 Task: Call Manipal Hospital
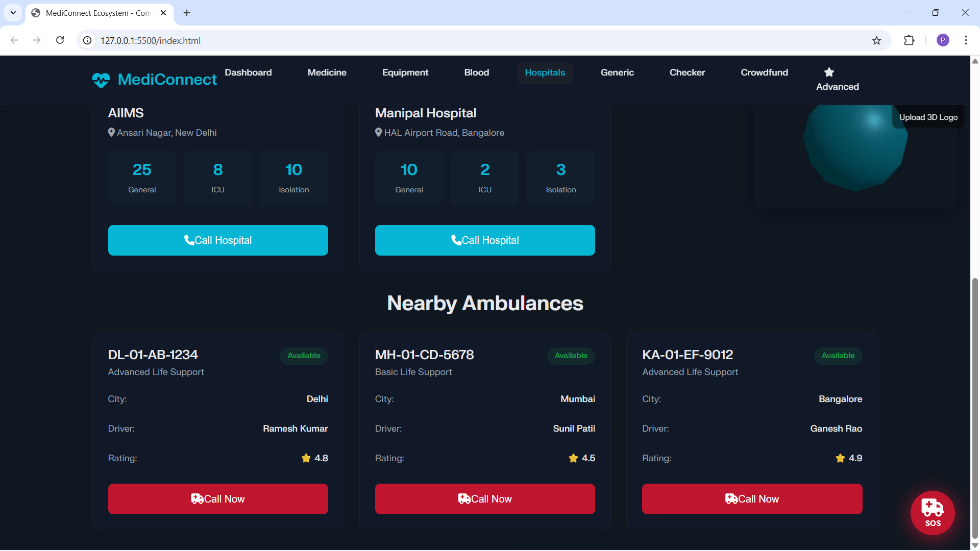tap(485, 240)
